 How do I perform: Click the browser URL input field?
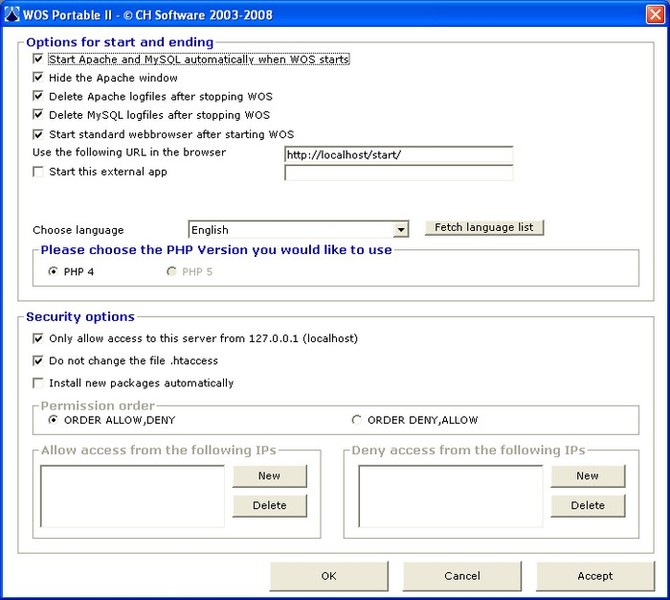click(398, 155)
